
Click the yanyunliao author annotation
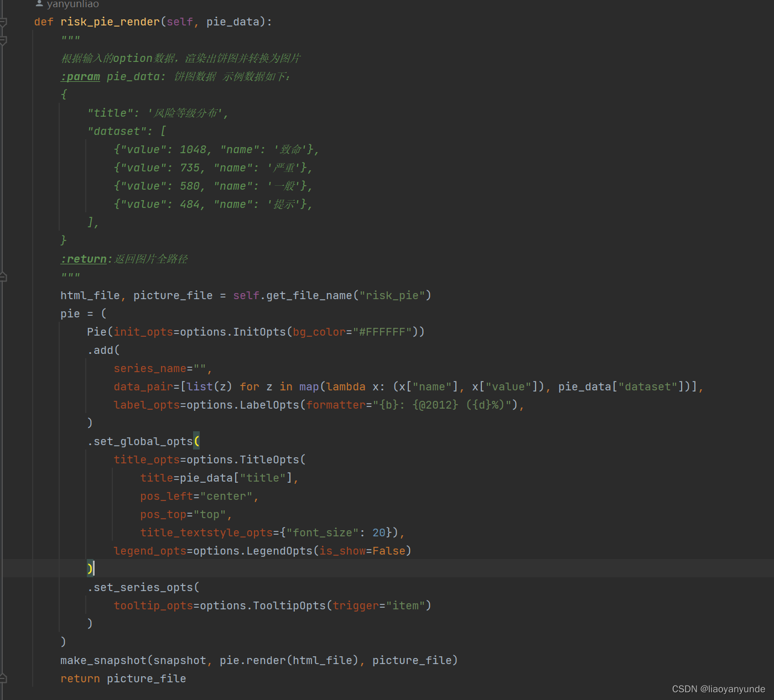point(72,4)
